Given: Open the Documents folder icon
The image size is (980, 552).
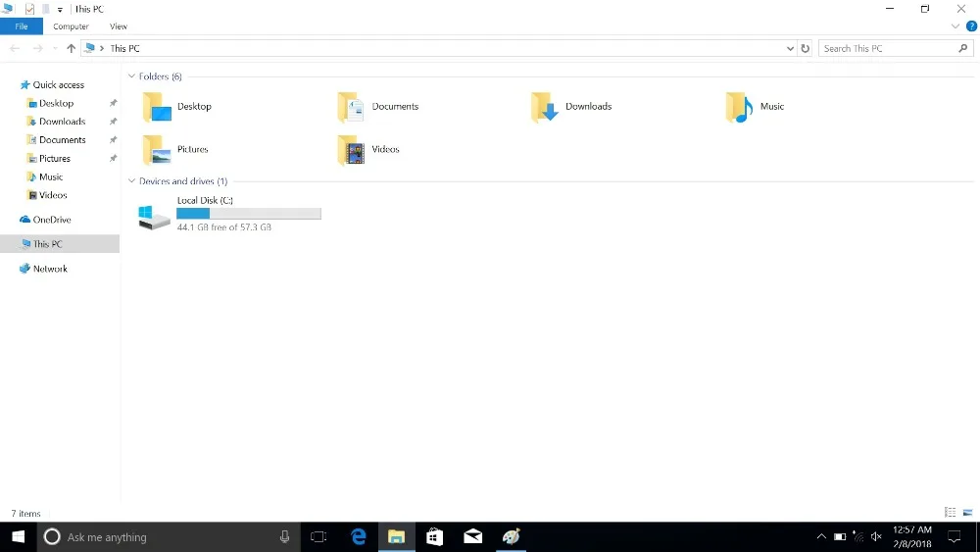Looking at the screenshot, I should tap(351, 107).
